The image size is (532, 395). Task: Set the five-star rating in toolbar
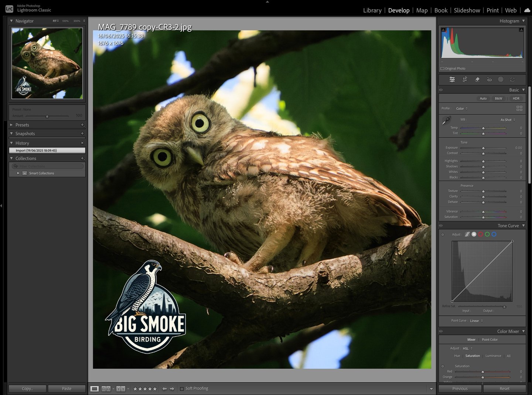point(155,389)
